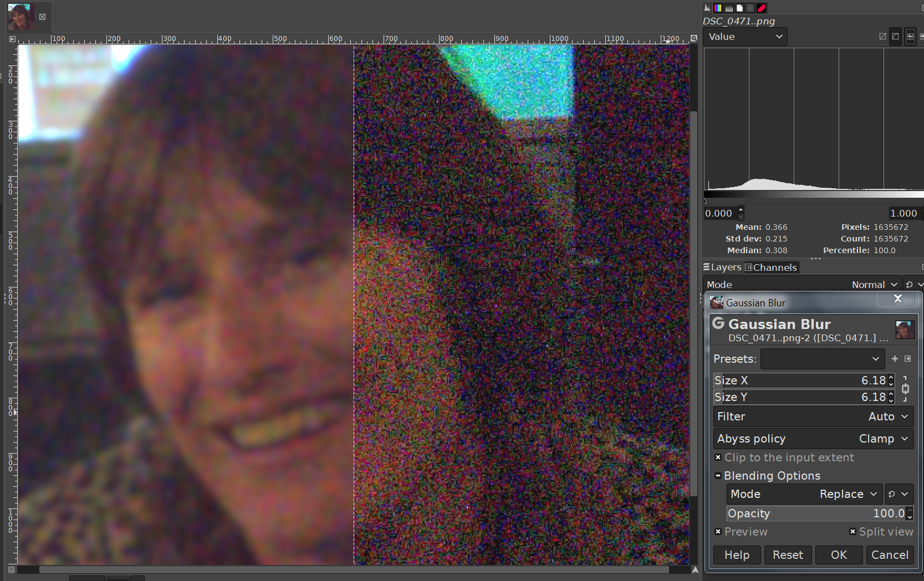Click the navigation icon at canvas bottom-right
The width and height of the screenshot is (924, 581).
coord(695,569)
